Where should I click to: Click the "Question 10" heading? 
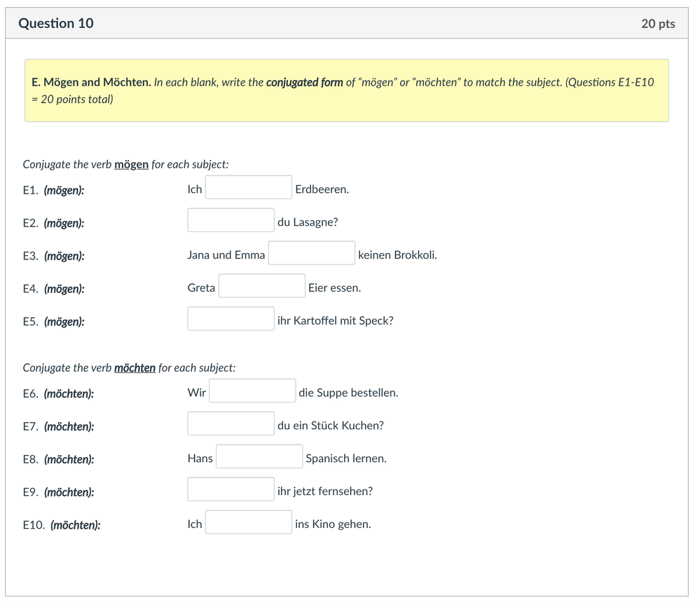click(x=56, y=23)
